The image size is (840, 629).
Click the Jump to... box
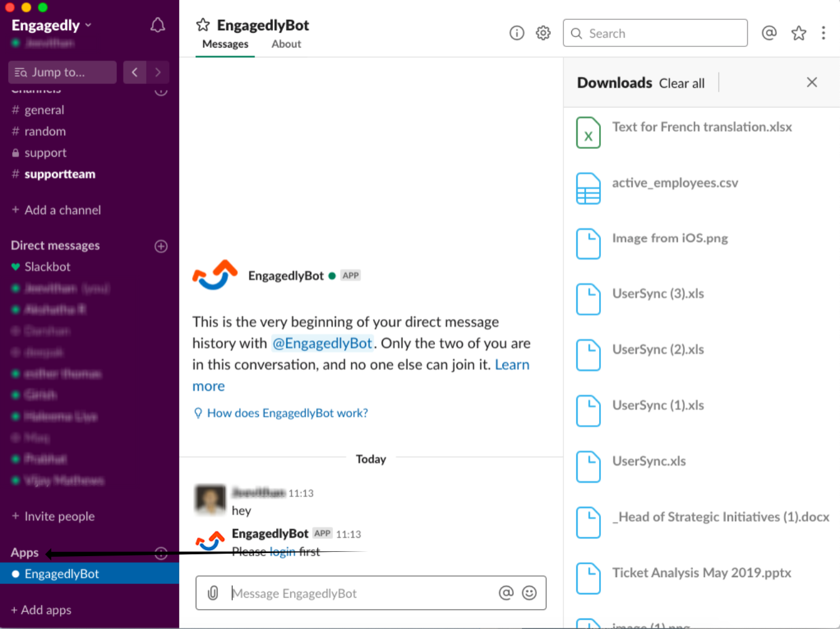click(62, 72)
